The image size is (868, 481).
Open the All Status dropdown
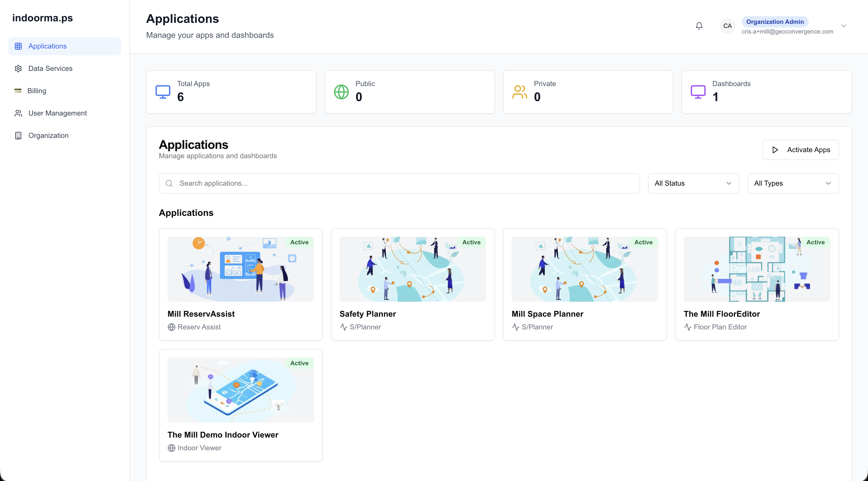click(x=693, y=183)
